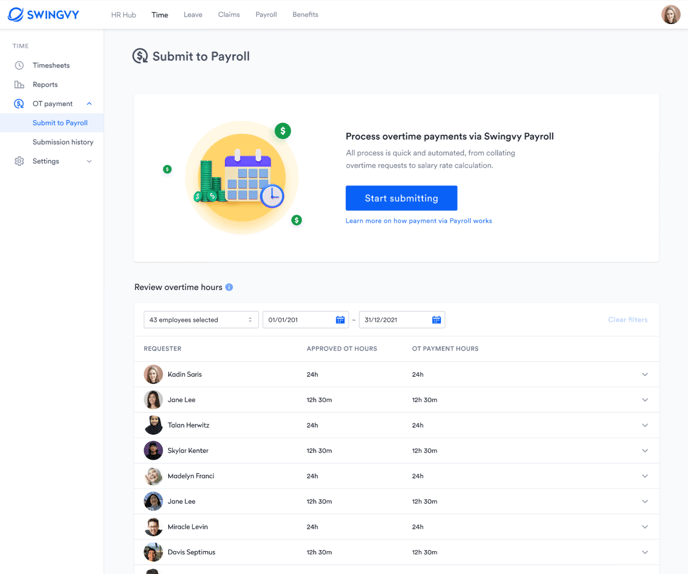Expand the Settings sidebar section
This screenshot has width=688, height=574.
pyautogui.click(x=89, y=161)
